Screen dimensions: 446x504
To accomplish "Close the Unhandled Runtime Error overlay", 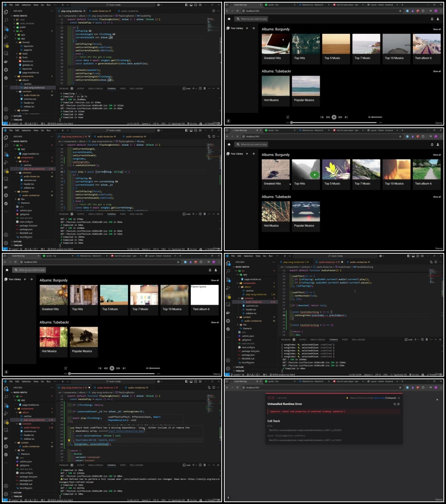I will [x=399, y=398].
